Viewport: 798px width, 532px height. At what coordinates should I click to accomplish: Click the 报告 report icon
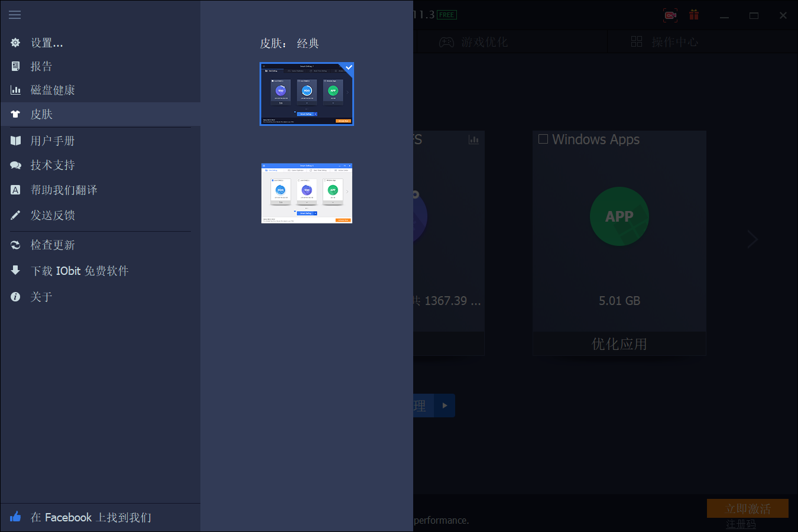point(15,66)
